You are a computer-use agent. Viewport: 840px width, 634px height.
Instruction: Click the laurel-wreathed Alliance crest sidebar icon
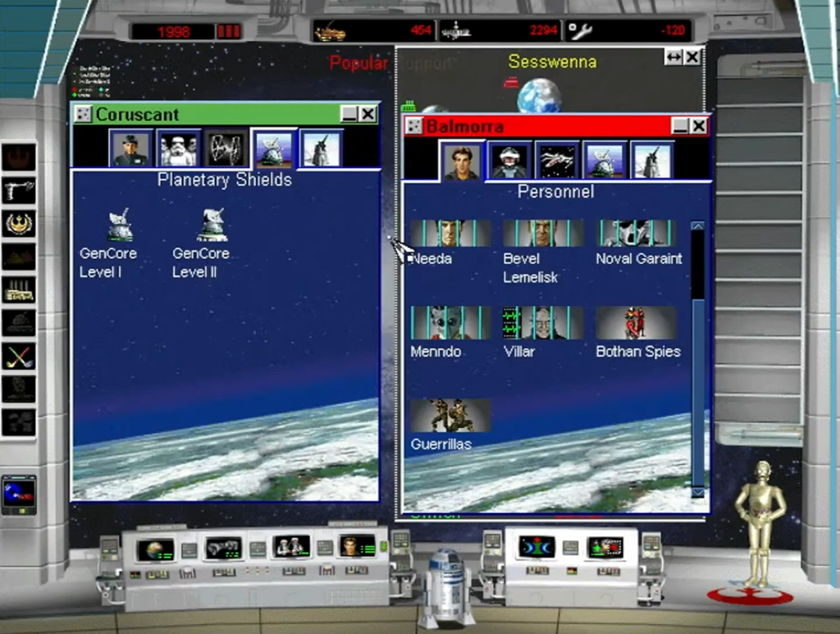point(19,223)
